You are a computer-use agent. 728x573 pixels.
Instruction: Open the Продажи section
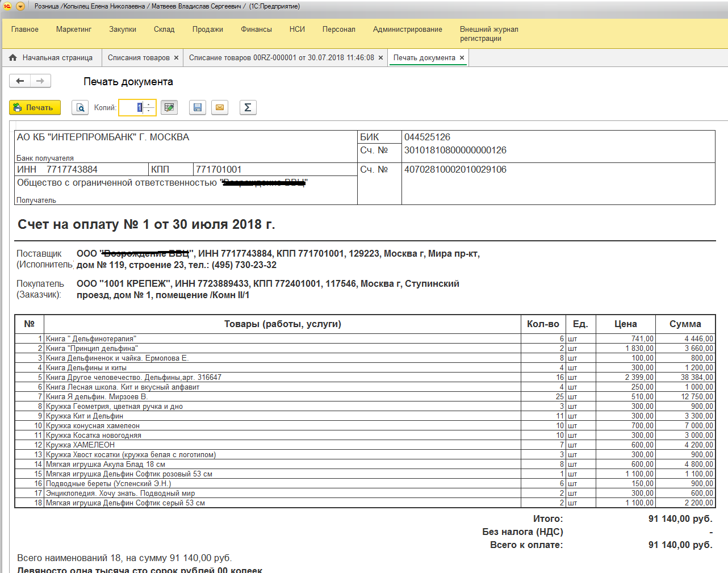208,30
